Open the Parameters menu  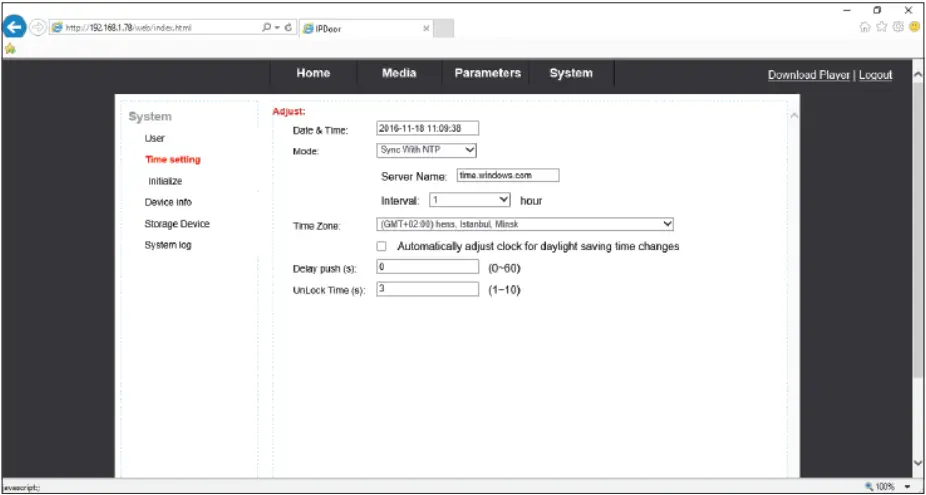pos(487,73)
